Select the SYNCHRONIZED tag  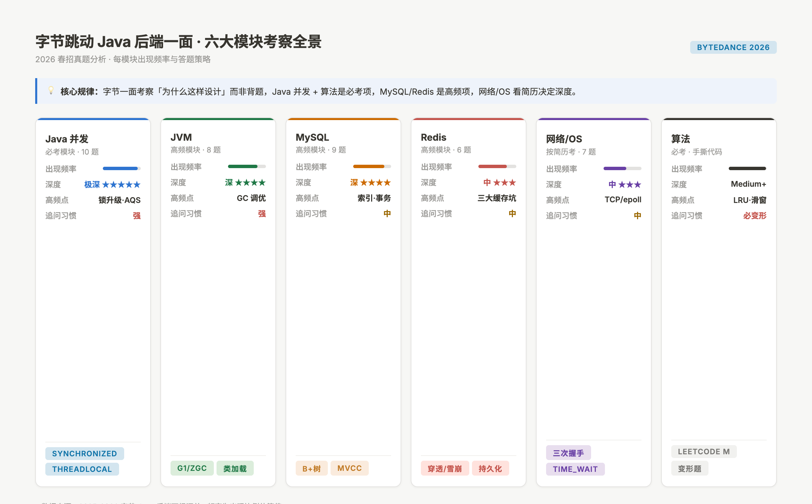point(85,454)
